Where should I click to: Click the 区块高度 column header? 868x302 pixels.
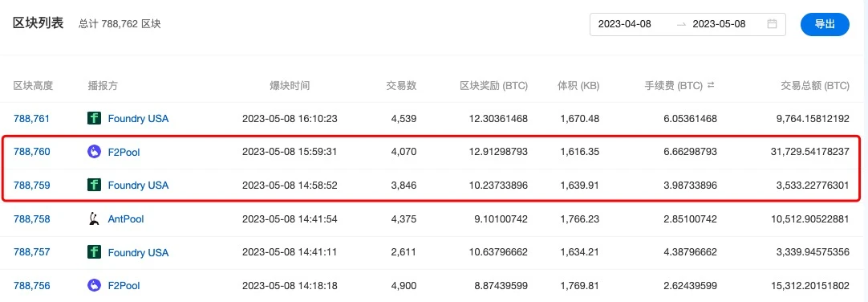click(x=33, y=86)
